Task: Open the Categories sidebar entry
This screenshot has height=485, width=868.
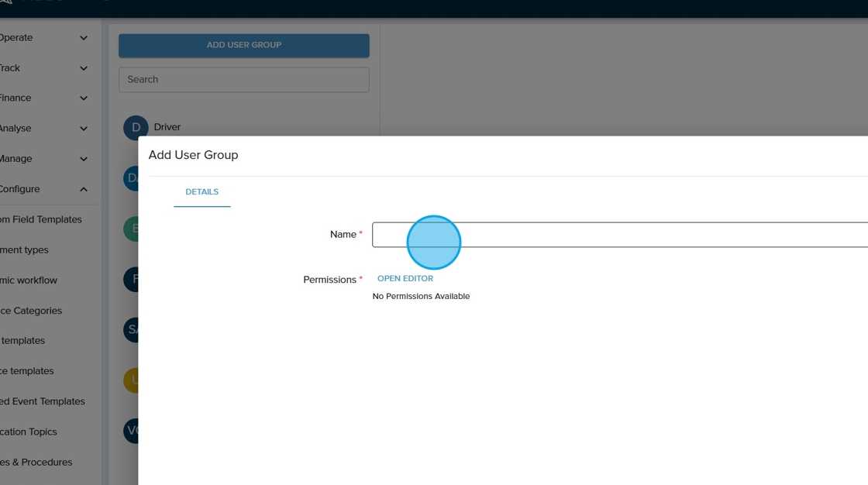Action: coord(31,311)
